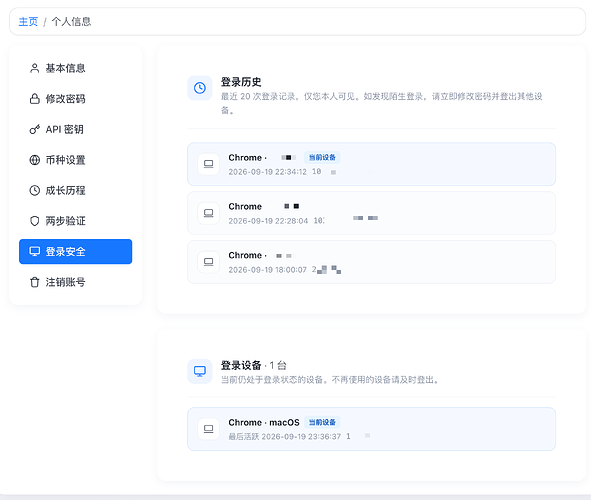Click the 个人信息 breadcrumb text
591x500 pixels.
(71, 21)
